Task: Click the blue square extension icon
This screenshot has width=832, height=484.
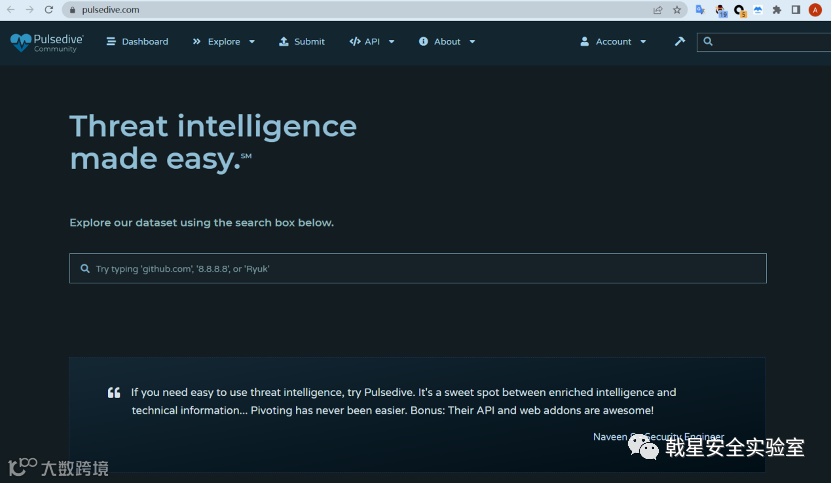Action: click(758, 10)
